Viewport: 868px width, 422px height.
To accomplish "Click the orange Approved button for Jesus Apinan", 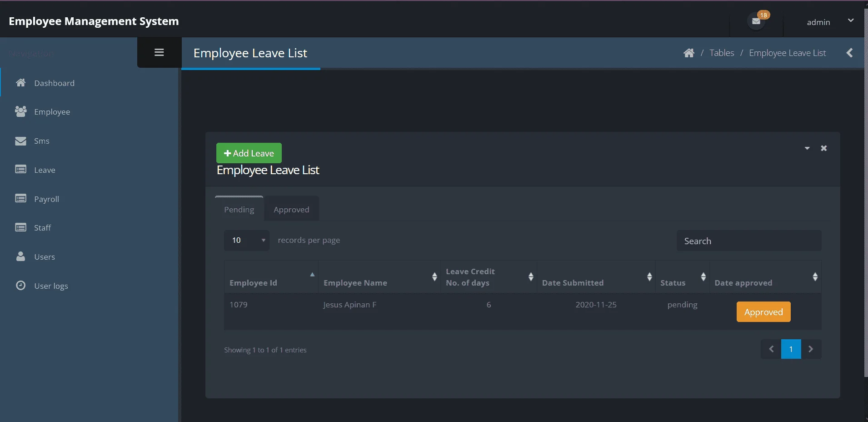I will click(x=763, y=312).
